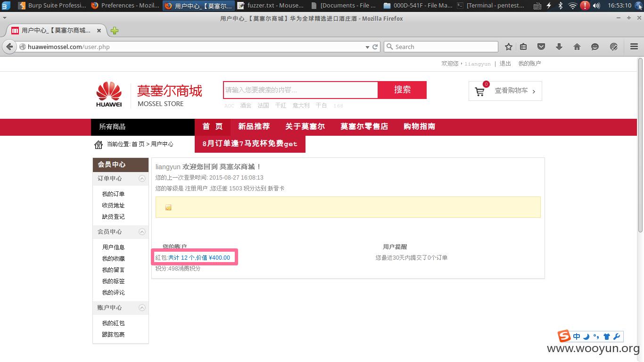Click the globe-shaped add-on icon in toolbar

pos(614,47)
